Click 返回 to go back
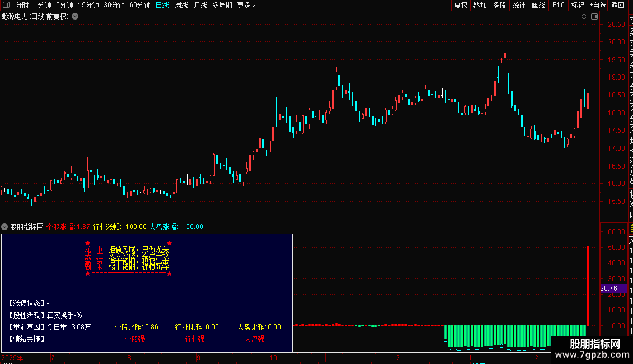This screenshot has width=633, height=364. pyautogui.click(x=618, y=5)
